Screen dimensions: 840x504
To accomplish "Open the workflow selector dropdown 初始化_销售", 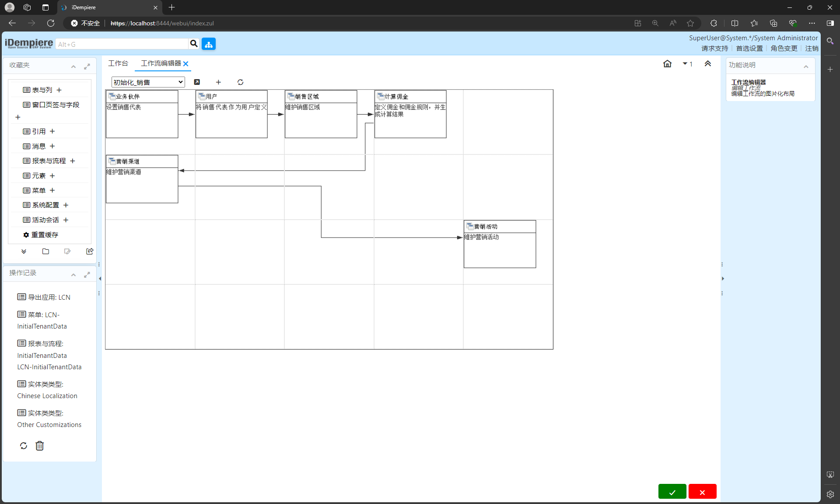I will [148, 82].
